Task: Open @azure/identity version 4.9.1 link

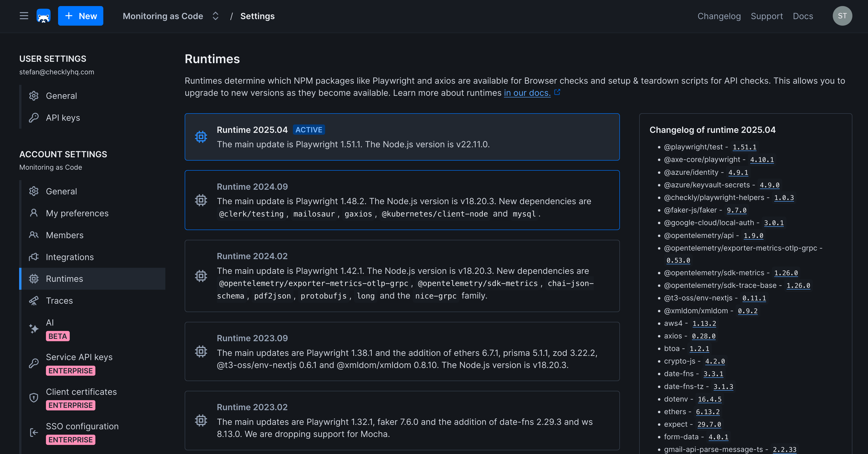Action: (x=738, y=172)
